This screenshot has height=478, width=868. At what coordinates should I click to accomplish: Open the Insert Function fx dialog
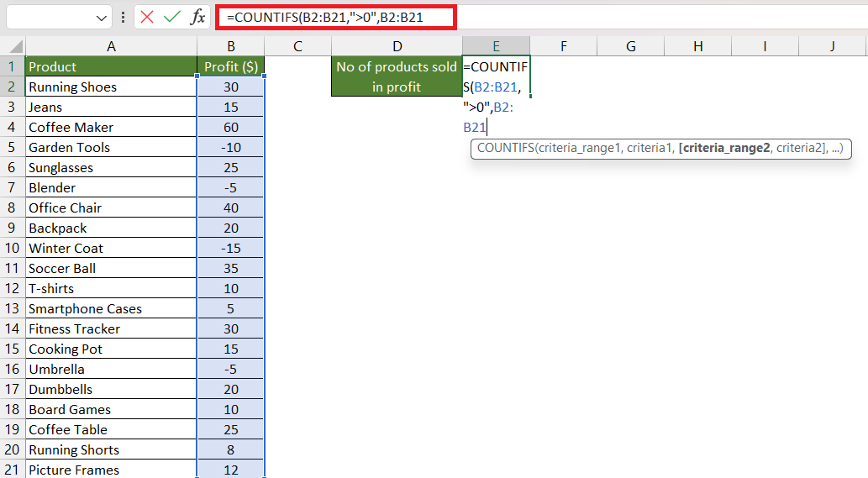[197, 17]
